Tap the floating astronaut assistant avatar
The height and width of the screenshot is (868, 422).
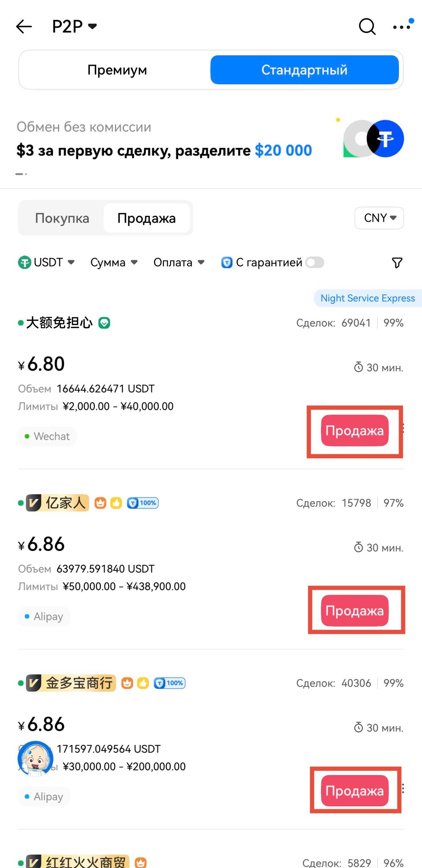coord(35,758)
